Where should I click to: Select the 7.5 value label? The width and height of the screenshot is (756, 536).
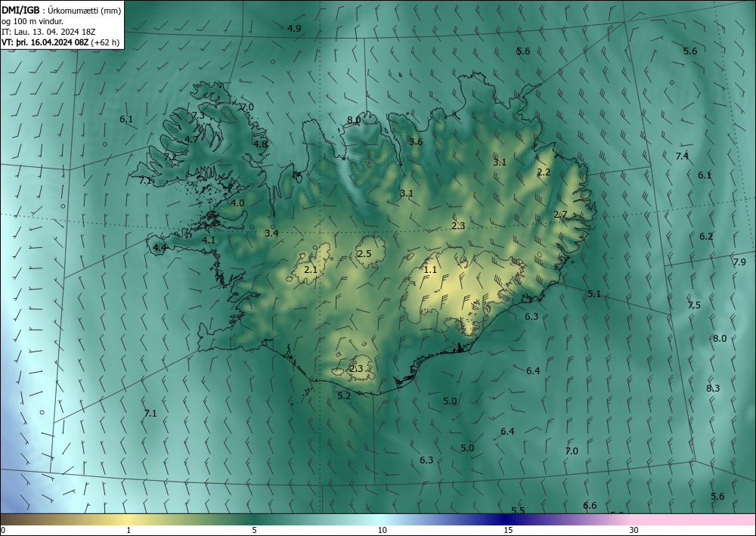pyautogui.click(x=694, y=305)
